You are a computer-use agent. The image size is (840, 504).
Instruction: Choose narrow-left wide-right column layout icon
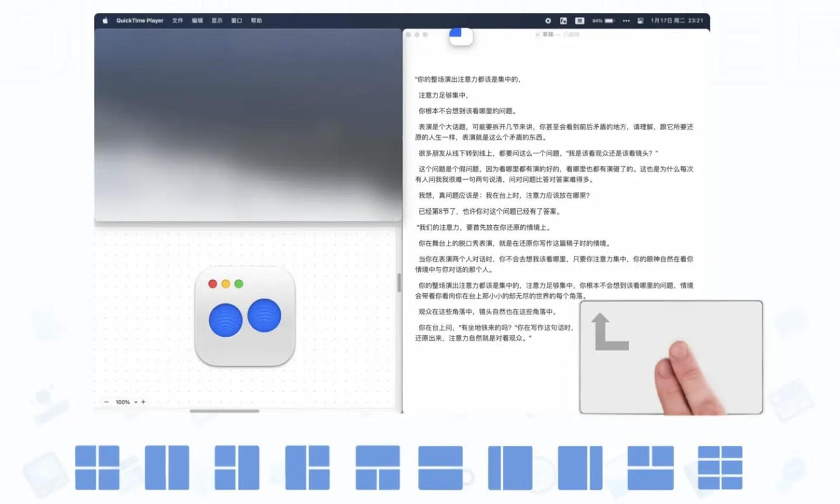click(510, 467)
